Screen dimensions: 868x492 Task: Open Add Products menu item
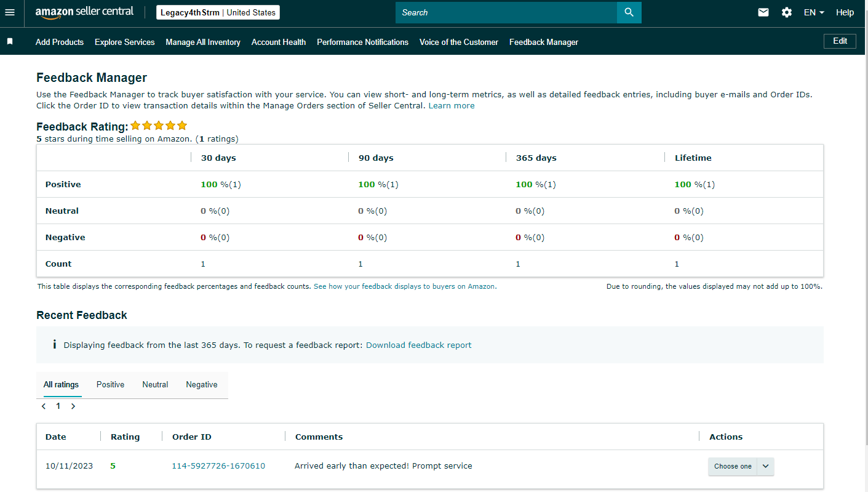[60, 42]
